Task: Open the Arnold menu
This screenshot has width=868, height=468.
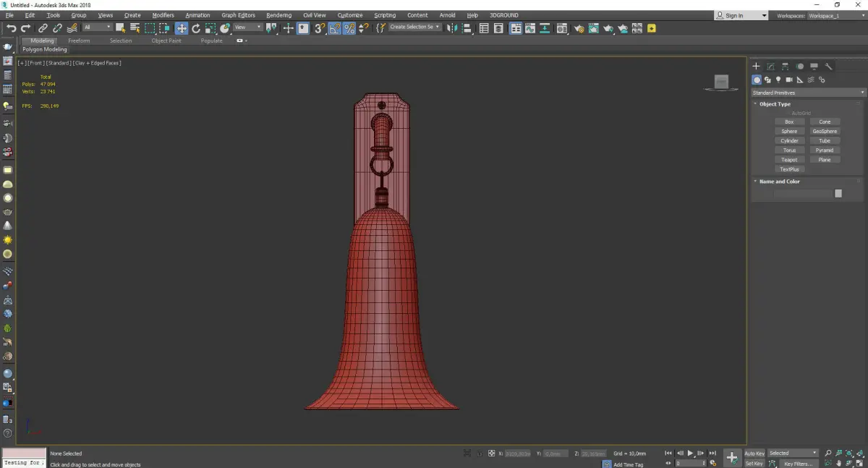Action: coord(447,15)
